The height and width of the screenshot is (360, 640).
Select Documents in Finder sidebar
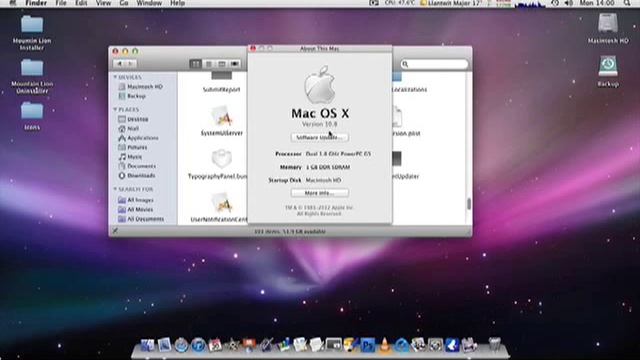click(x=137, y=166)
